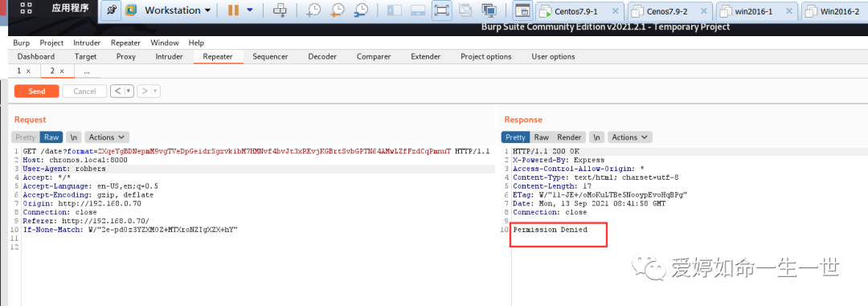The height and width of the screenshot is (306, 868).
Task: Switch to the Comparer tab
Action: coord(374,56)
